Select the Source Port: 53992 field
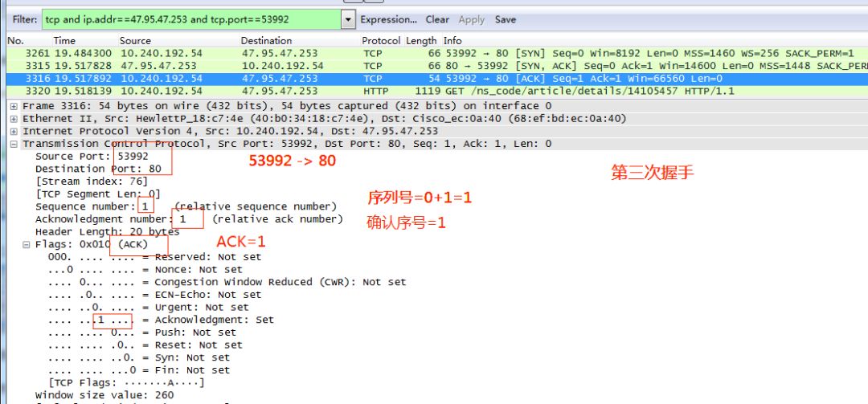Viewport: 868px width, 404px height. tap(92, 156)
